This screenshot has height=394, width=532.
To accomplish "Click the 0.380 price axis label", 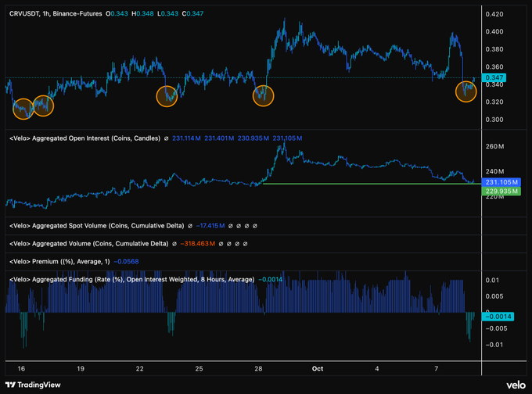I will (x=494, y=49).
